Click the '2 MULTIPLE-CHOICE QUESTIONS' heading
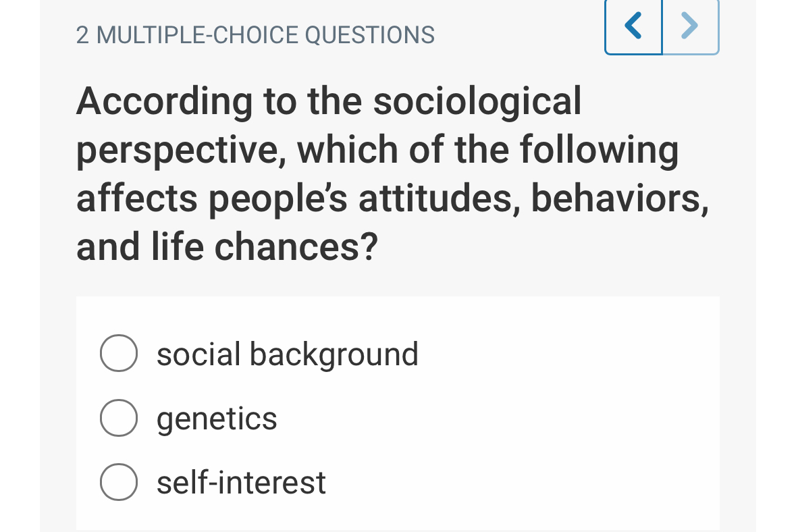The width and height of the screenshot is (796, 532). pyautogui.click(x=255, y=35)
